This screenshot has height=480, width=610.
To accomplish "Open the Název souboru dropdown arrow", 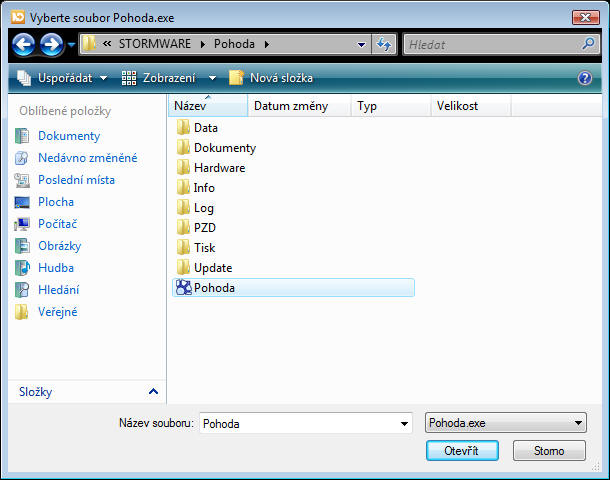I will pos(405,424).
